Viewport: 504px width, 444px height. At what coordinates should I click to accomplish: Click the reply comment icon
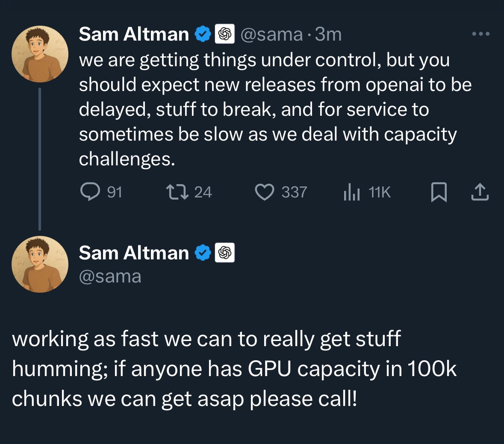(89, 192)
